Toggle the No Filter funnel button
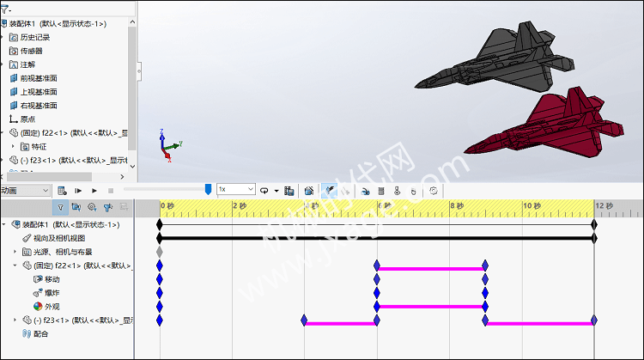Image resolution: width=644 pixels, height=360 pixels. point(60,207)
